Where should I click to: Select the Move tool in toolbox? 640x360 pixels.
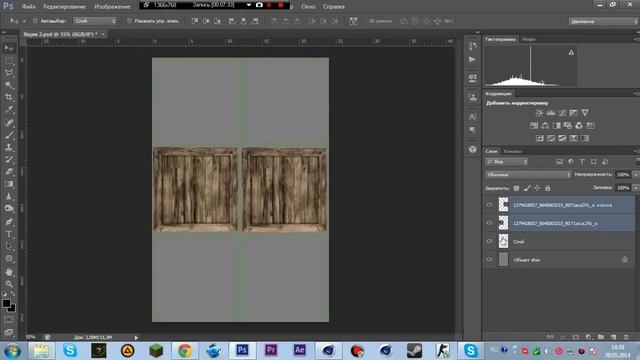(9, 48)
